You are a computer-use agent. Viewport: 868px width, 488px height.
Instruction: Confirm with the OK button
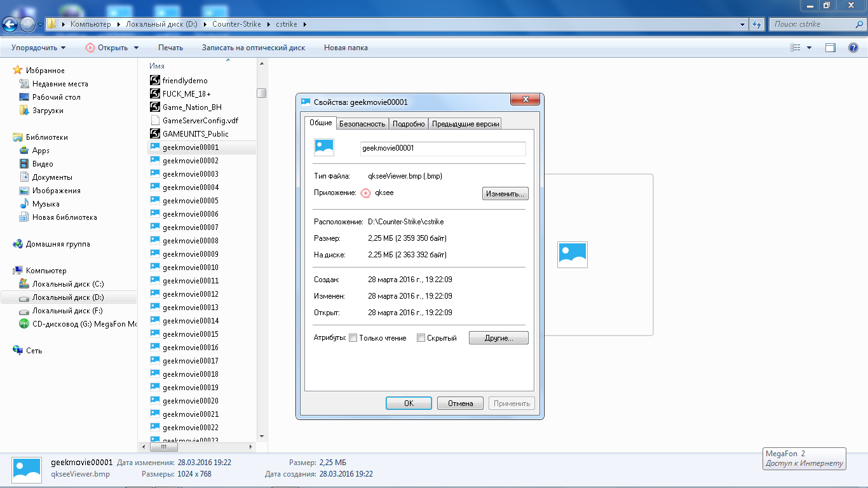click(409, 403)
